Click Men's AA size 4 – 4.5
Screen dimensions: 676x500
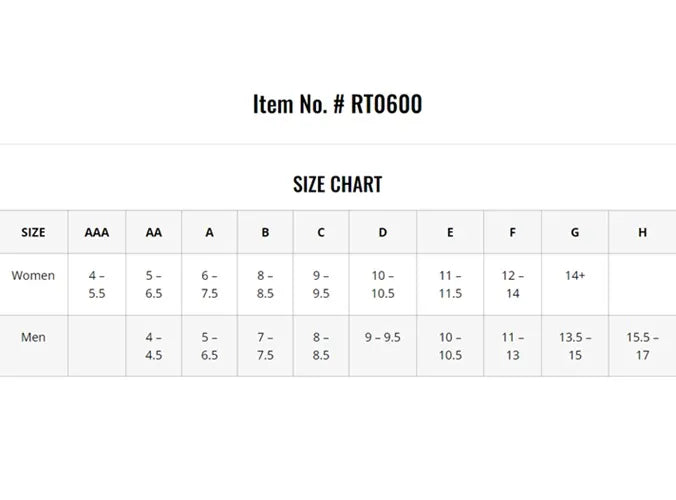[154, 346]
